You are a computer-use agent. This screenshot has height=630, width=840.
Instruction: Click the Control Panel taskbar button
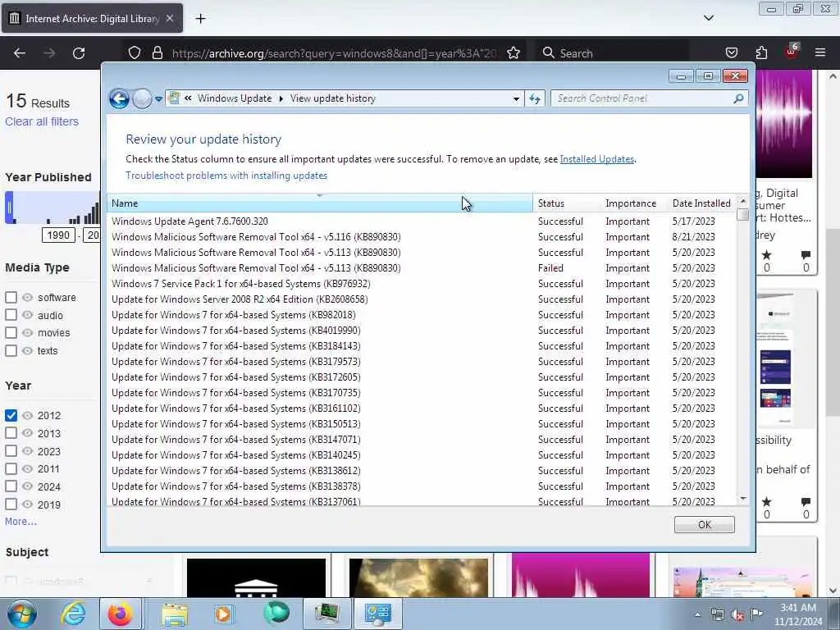[378, 614]
